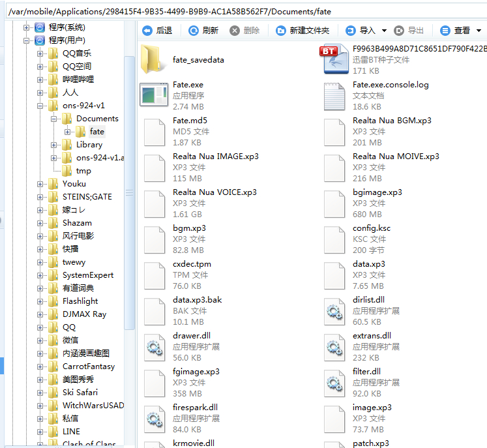Select the cxdec.tpm file icon
This screenshot has width=487, height=448.
(155, 276)
